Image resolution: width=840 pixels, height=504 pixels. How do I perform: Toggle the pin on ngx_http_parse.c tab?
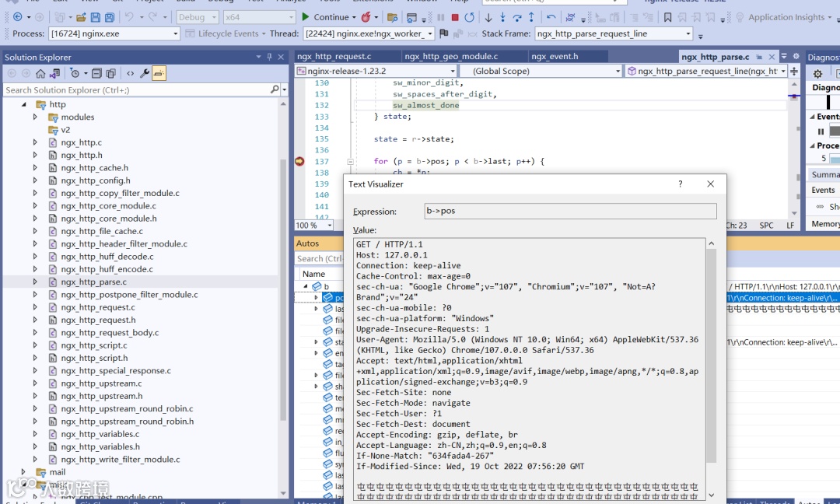[760, 57]
